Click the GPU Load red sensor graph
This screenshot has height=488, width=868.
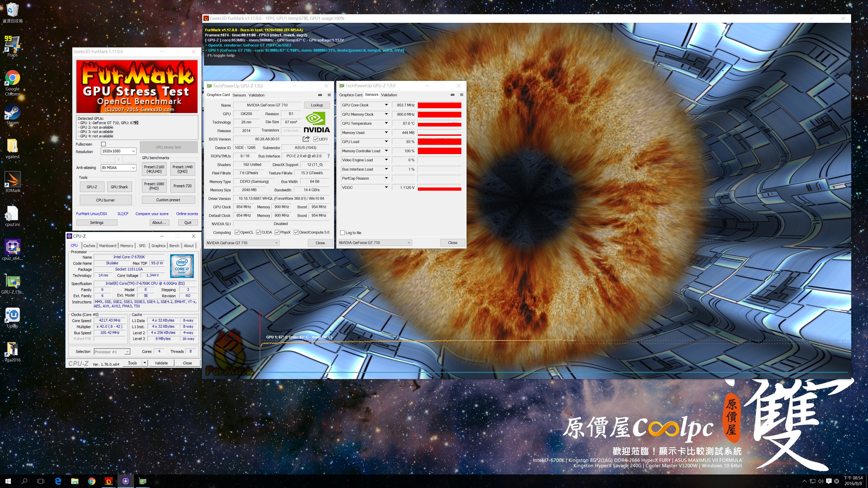(x=439, y=142)
